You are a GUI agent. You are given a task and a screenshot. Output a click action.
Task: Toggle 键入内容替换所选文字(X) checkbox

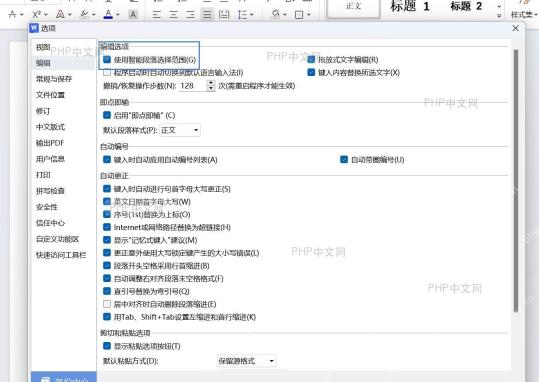pyautogui.click(x=311, y=73)
